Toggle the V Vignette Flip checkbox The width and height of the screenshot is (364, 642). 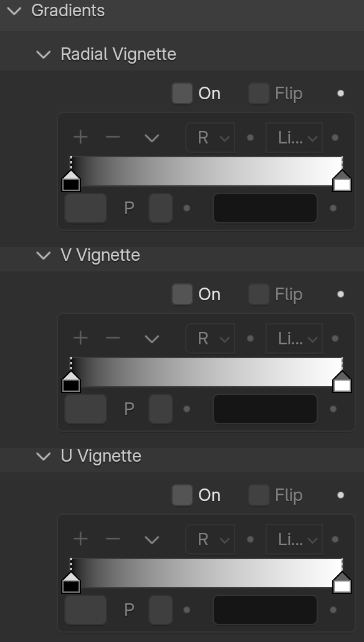coord(259,294)
